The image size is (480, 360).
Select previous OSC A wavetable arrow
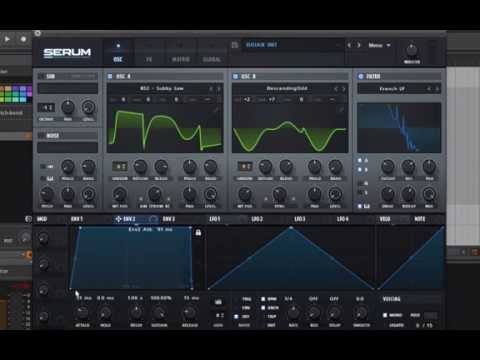(211, 89)
